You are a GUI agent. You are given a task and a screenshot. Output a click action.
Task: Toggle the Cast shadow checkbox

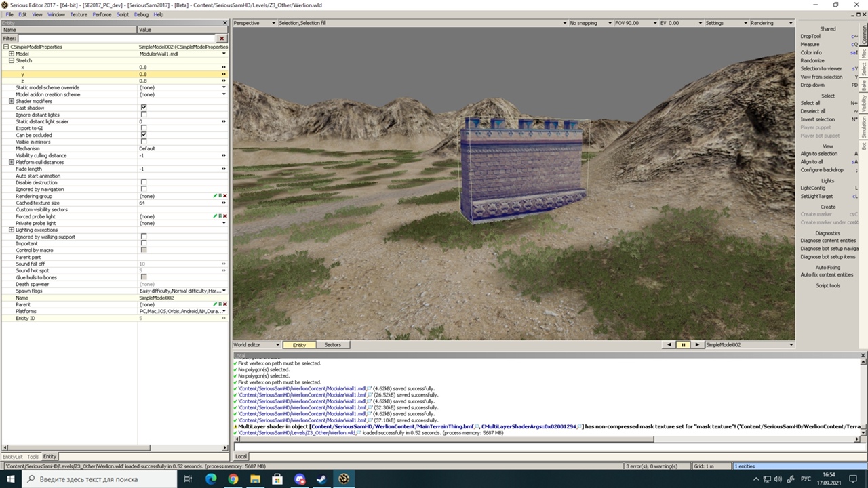pos(144,108)
